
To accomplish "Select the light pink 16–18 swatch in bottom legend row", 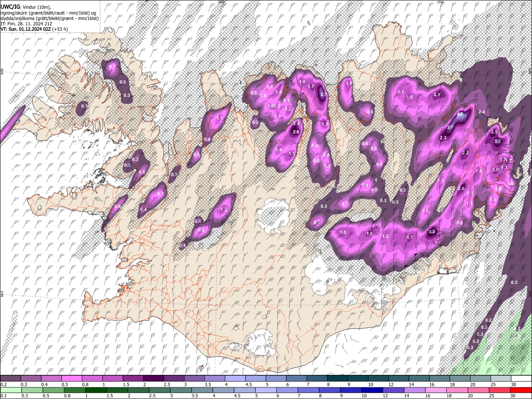I will click(x=436, y=390).
